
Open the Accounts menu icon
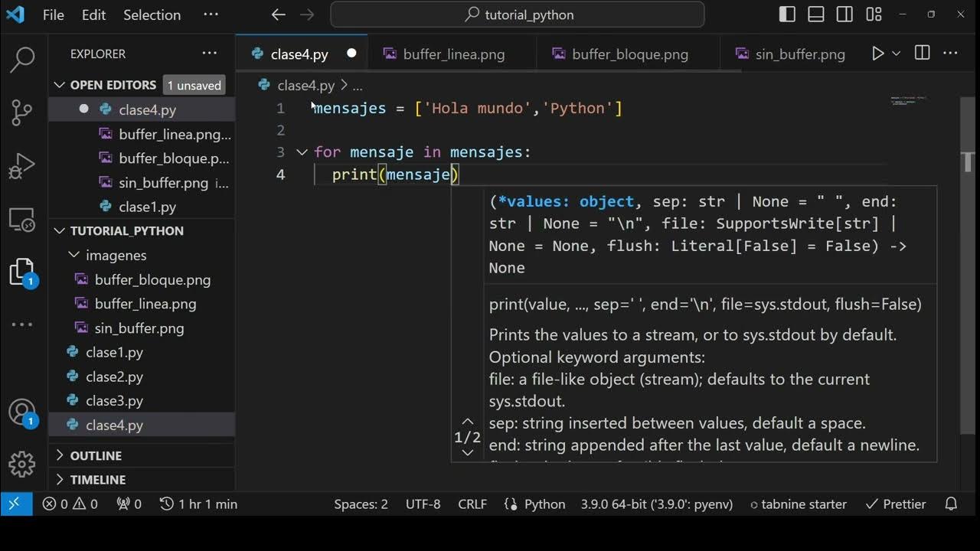tap(22, 413)
